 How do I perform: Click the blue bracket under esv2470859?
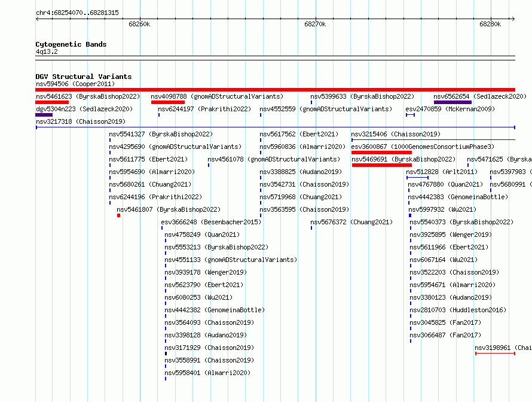[410, 115]
